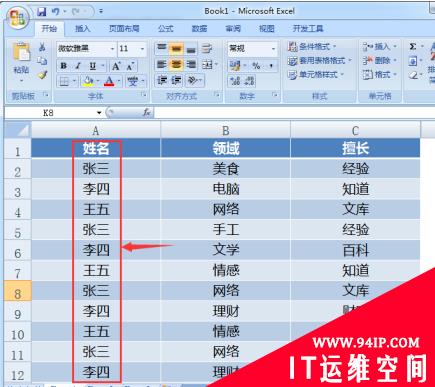Switch to the 视图 ribbon tab
Image resolution: width=435 pixels, height=387 pixels.
(x=267, y=29)
